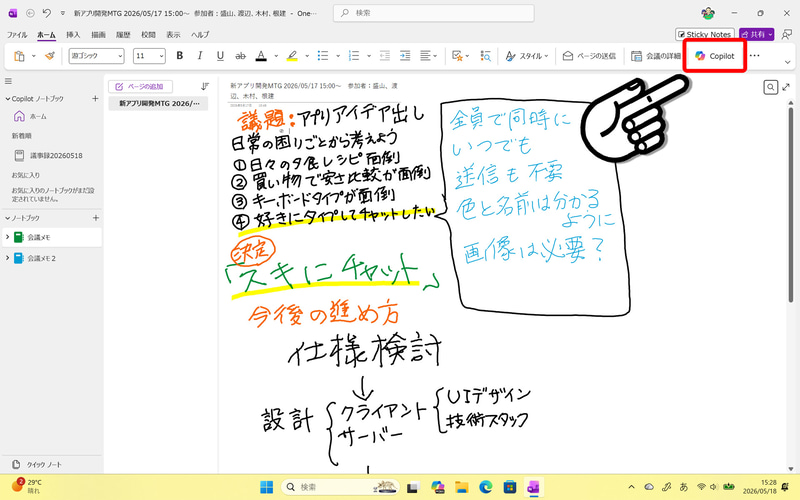Viewport: 800px width, 500px height.
Task: Switch to the ホーム tab
Action: coord(46,35)
